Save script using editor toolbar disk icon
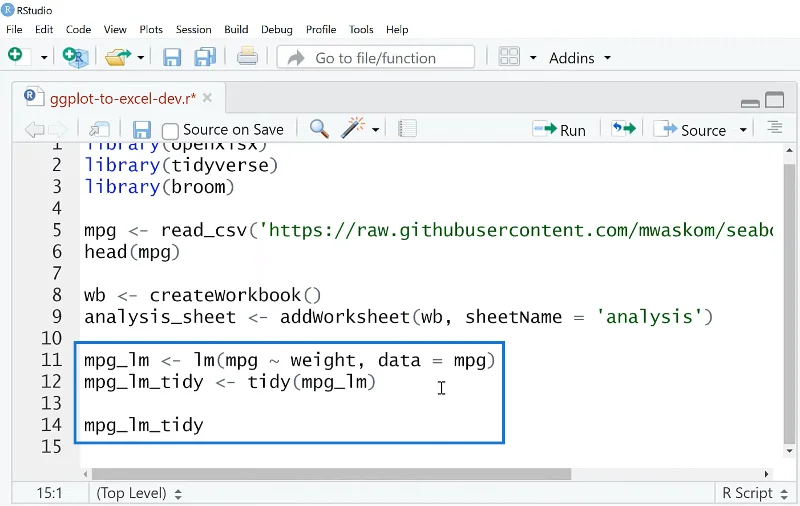 click(x=141, y=130)
